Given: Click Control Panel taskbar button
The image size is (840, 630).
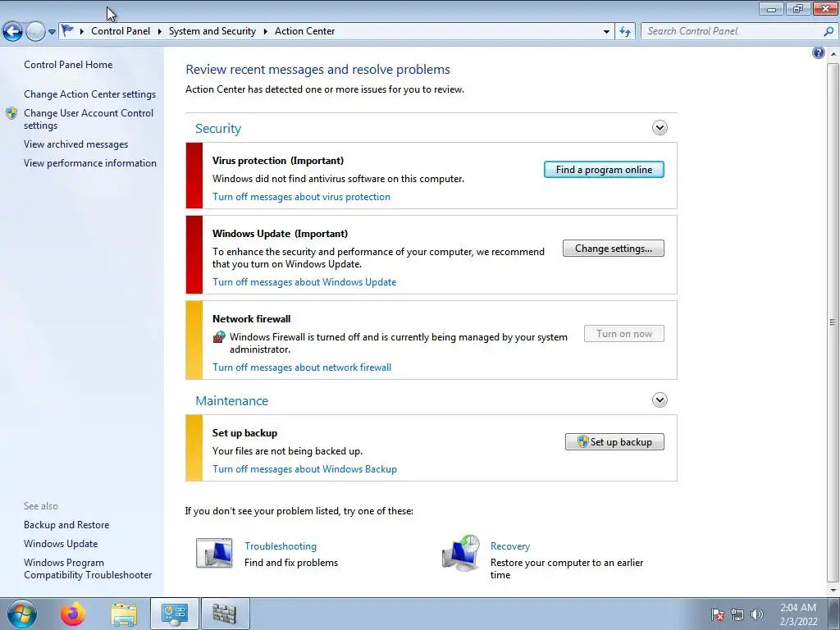Looking at the screenshot, I should [175, 614].
